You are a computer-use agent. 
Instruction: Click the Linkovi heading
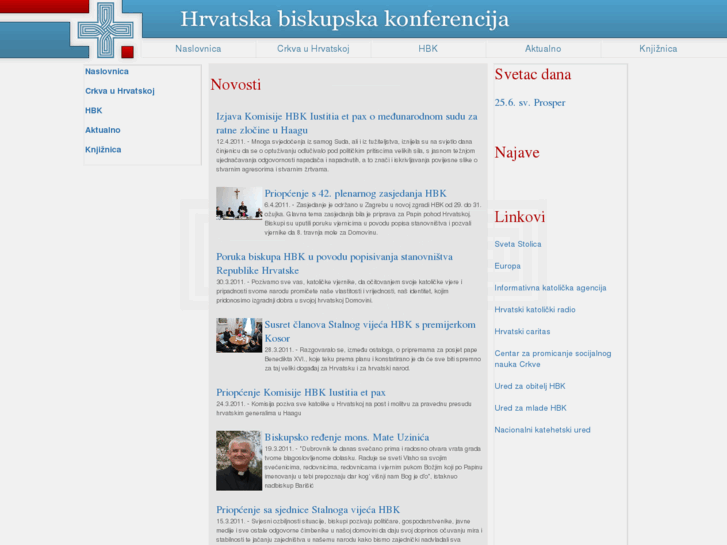(519, 217)
